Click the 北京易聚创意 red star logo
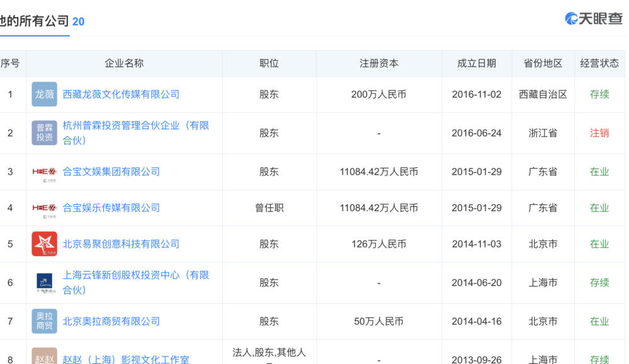This screenshot has height=364, width=629. coord(44,244)
